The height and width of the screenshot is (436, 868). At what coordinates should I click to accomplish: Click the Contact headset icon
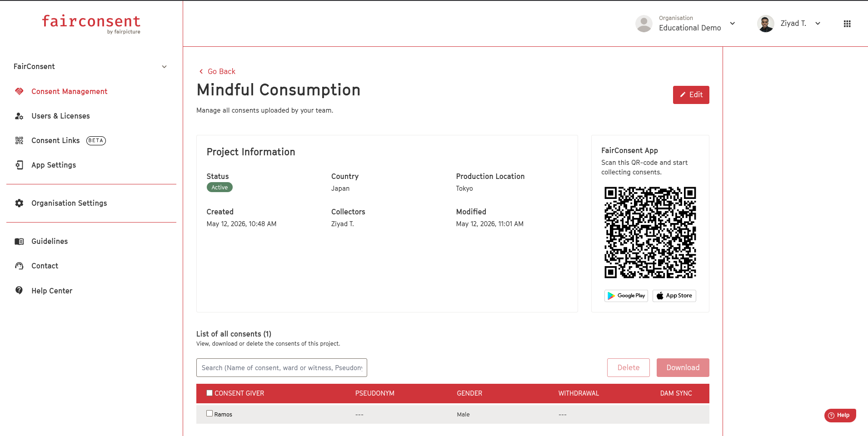19,266
